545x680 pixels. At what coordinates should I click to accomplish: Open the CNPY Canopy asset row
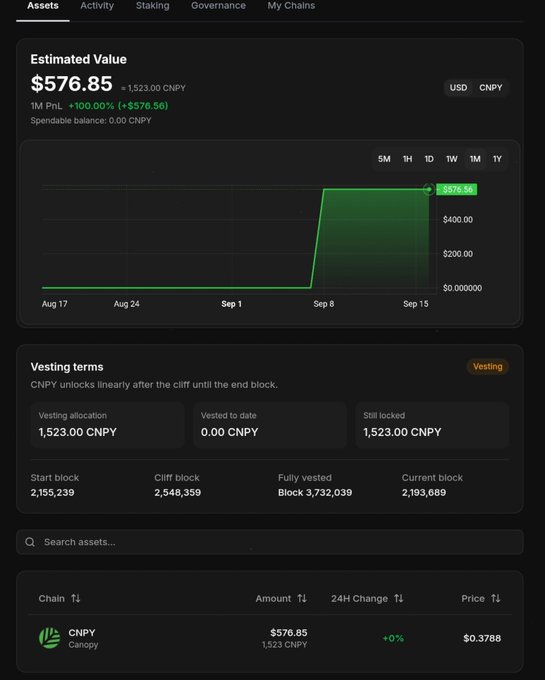(x=270, y=638)
